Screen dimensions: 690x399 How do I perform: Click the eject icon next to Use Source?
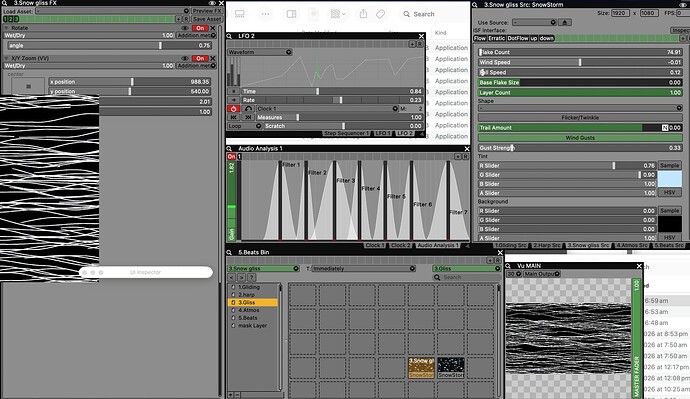coord(565,22)
